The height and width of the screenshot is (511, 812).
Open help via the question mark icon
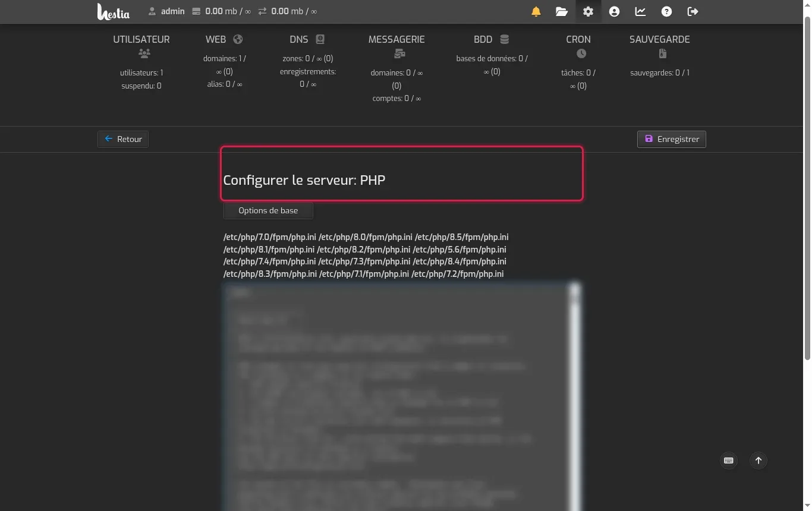[666, 11]
